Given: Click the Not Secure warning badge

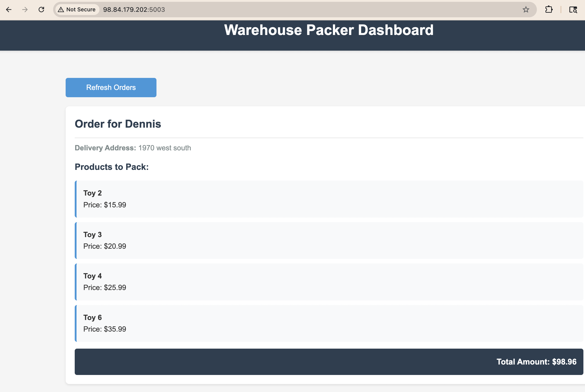Looking at the screenshot, I should click(77, 10).
